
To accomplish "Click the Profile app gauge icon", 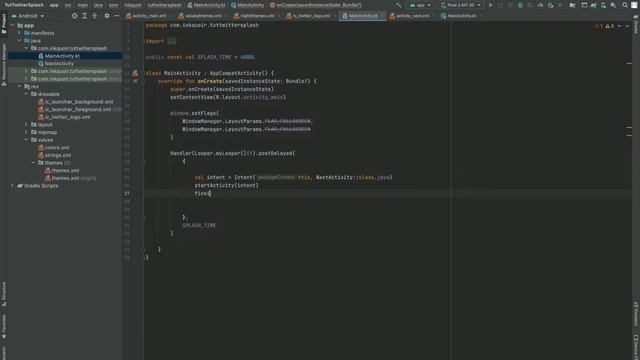I will point(540,5).
